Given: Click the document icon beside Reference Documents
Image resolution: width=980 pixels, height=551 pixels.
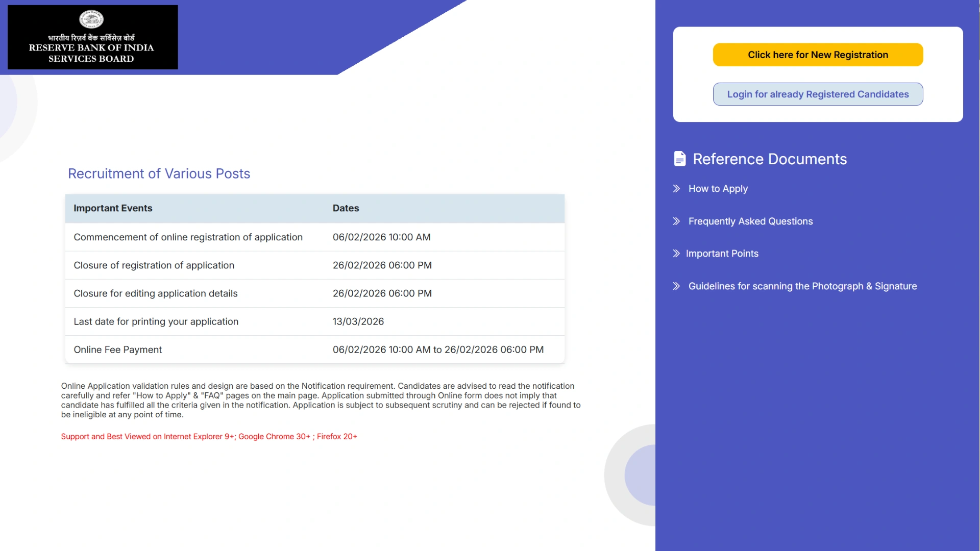Looking at the screenshot, I should (680, 159).
